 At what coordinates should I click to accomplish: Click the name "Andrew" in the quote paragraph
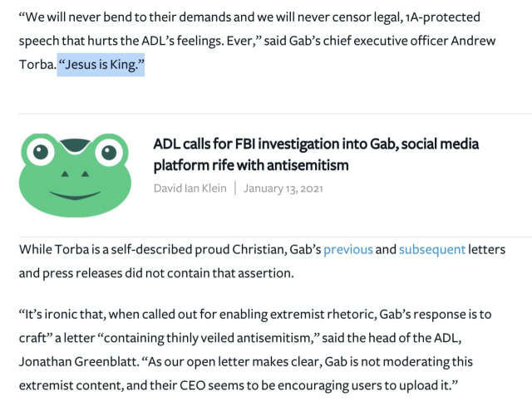tap(479, 41)
